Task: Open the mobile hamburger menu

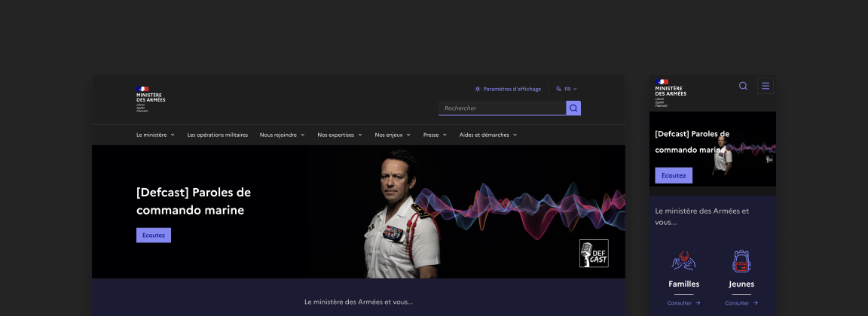Action: (766, 86)
